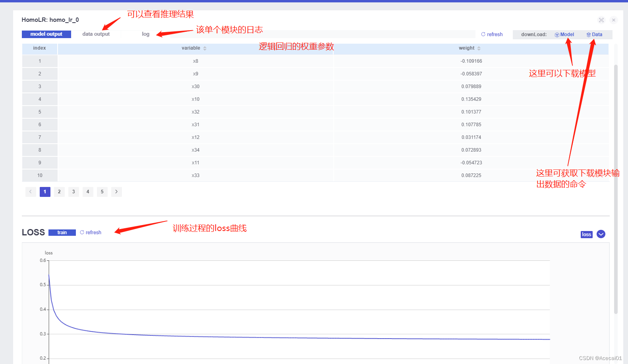This screenshot has height=364, width=628.
Task: Open the log tab
Action: tap(146, 34)
